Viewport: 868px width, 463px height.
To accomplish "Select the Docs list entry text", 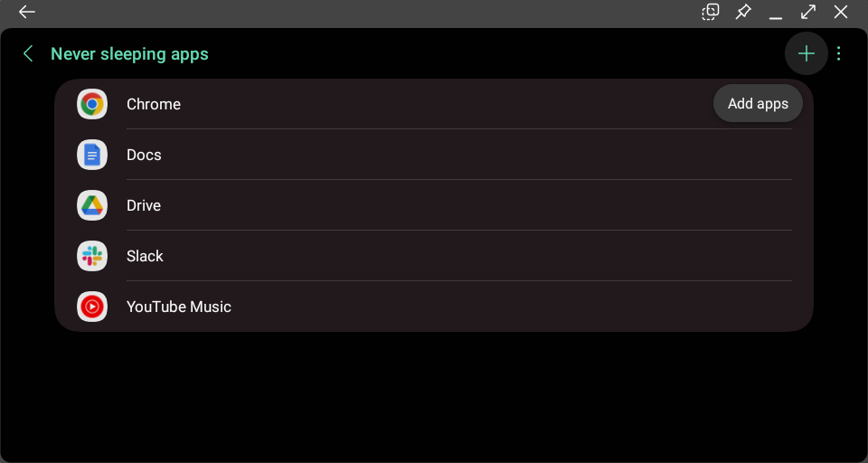I will coord(144,155).
